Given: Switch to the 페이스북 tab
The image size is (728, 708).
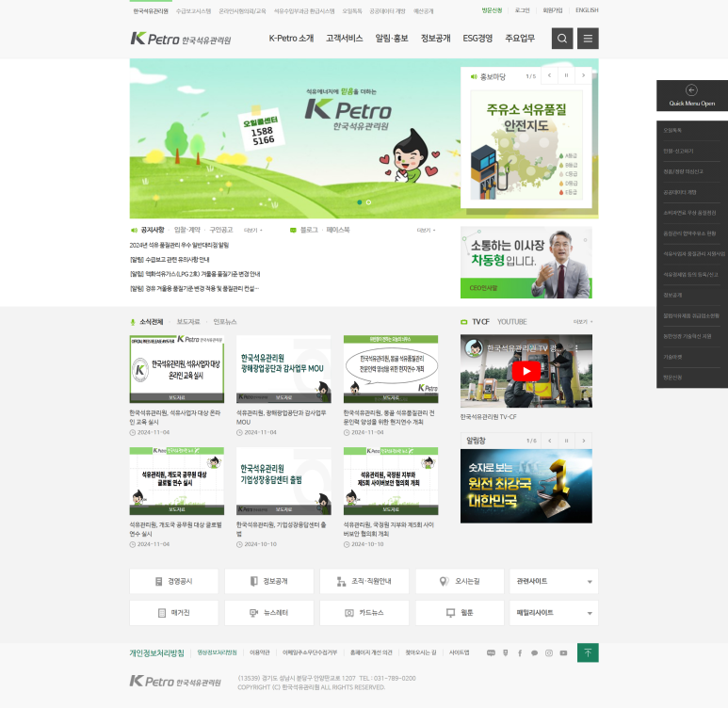Looking at the screenshot, I should coord(338,230).
